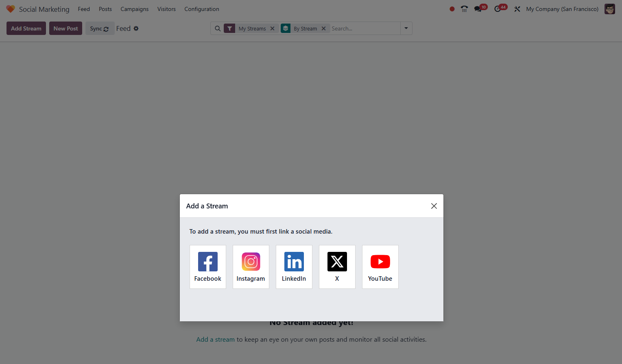This screenshot has height=364, width=622.
Task: Open the user avatar menu
Action: 610,9
